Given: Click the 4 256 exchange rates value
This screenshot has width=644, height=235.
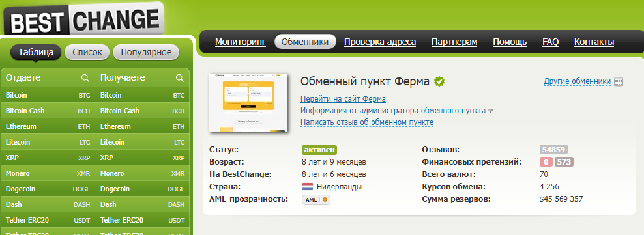Looking at the screenshot, I should point(549,187).
